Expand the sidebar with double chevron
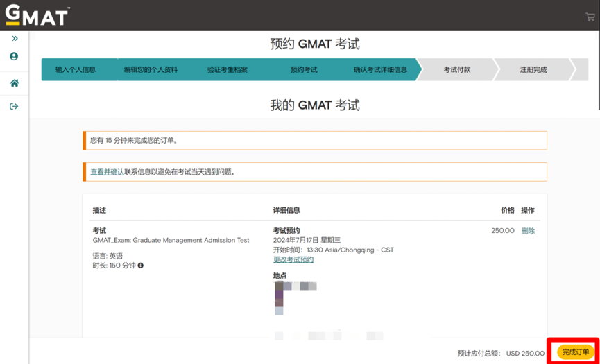600x364 pixels. 15,38
